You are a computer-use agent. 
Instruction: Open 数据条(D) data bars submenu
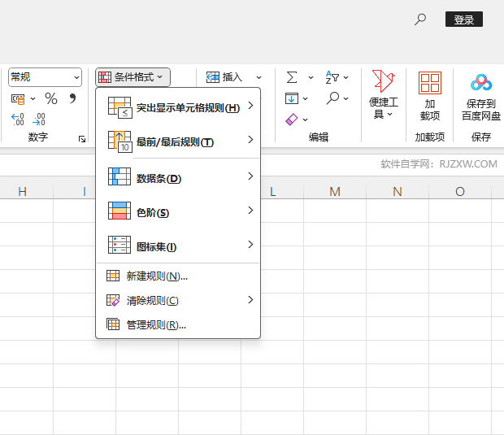178,177
